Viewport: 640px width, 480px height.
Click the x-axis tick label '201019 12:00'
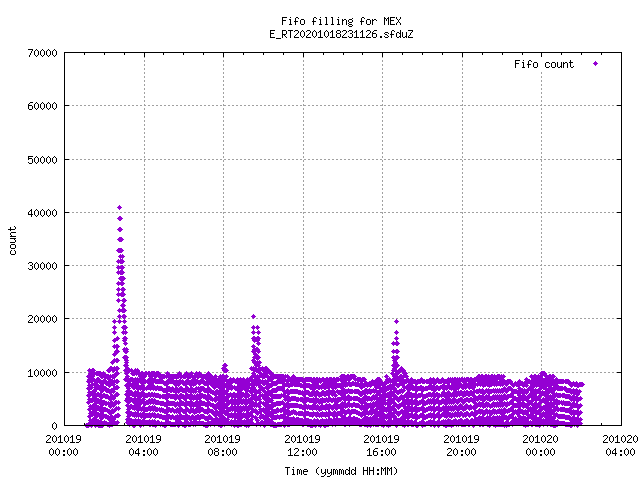click(x=302, y=446)
